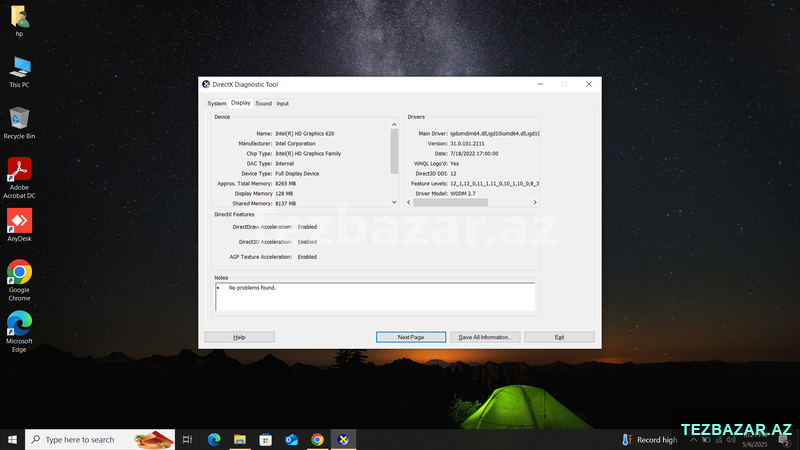The image size is (800, 450).
Task: Switch to the Sound tab
Action: pos(263,104)
